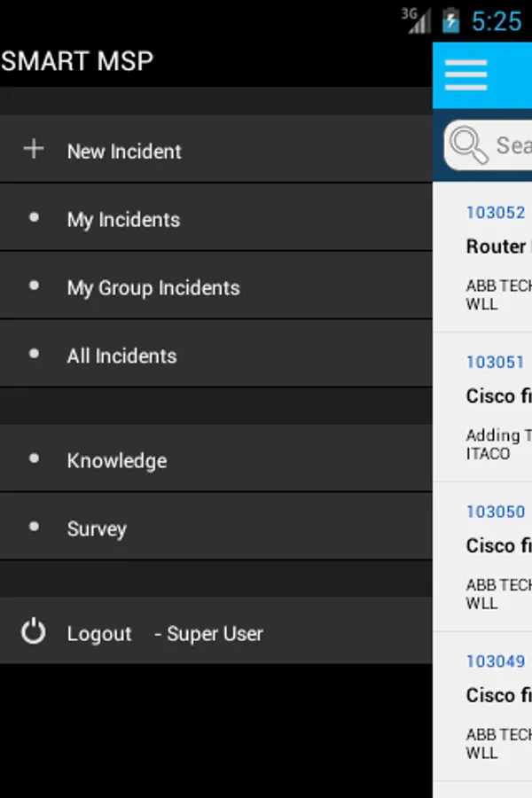The image size is (532, 798).
Task: Tap the 3G signal strength icon
Action: (x=415, y=20)
